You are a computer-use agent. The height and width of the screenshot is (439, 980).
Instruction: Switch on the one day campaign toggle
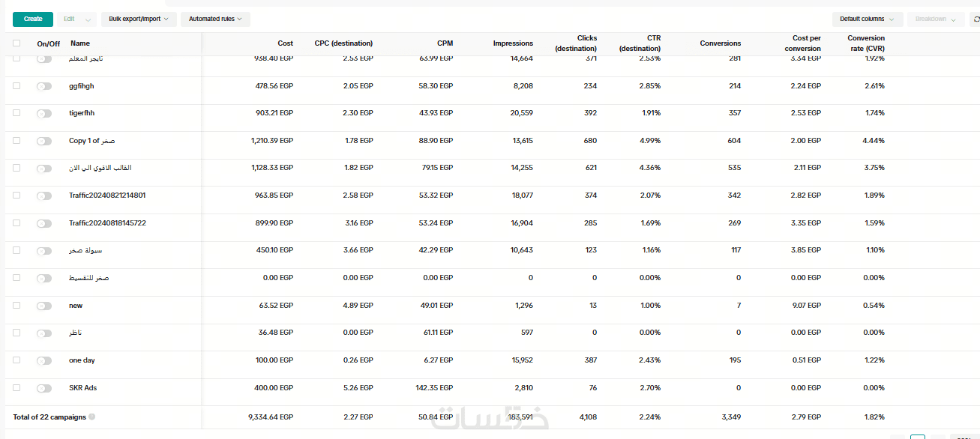[44, 360]
